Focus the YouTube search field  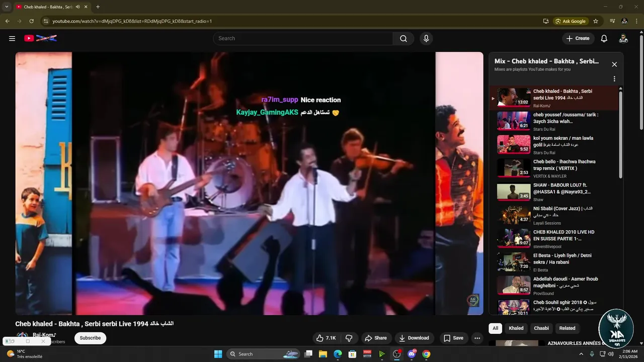pyautogui.click(x=303, y=38)
